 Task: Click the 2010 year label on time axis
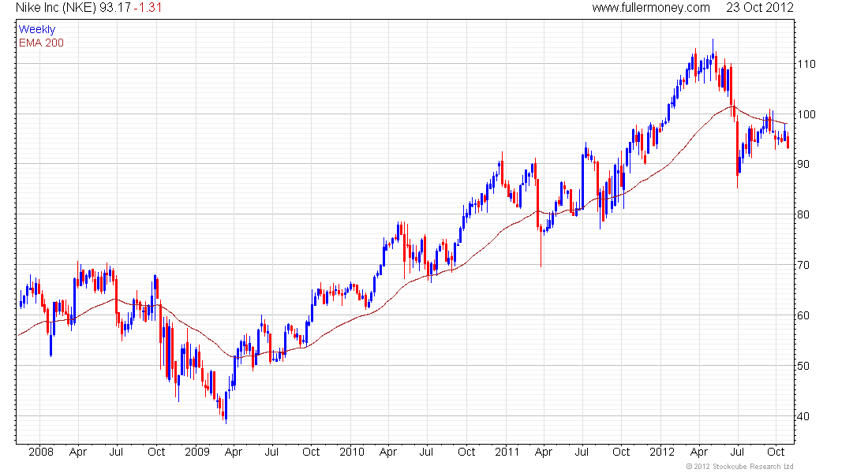[x=352, y=452]
